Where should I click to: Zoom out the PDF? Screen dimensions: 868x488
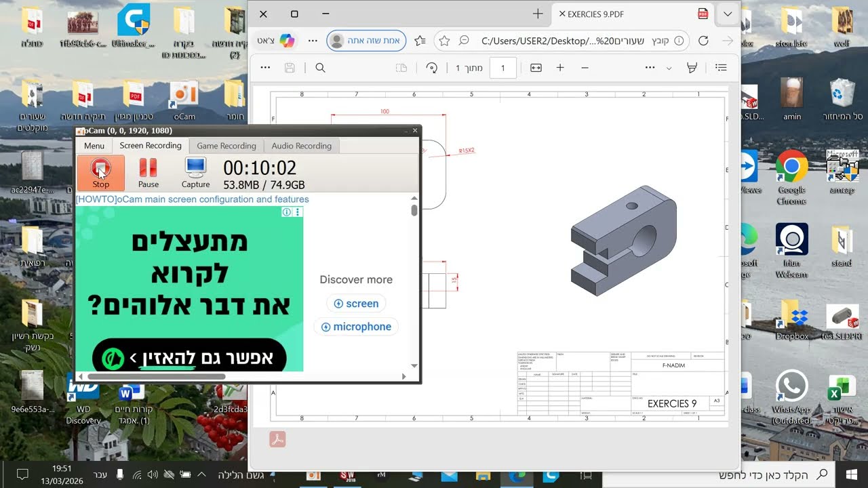click(x=585, y=68)
